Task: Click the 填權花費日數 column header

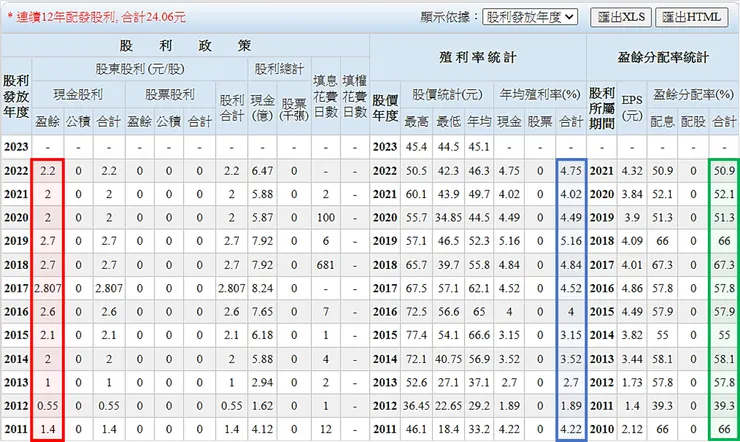Action: [x=354, y=96]
